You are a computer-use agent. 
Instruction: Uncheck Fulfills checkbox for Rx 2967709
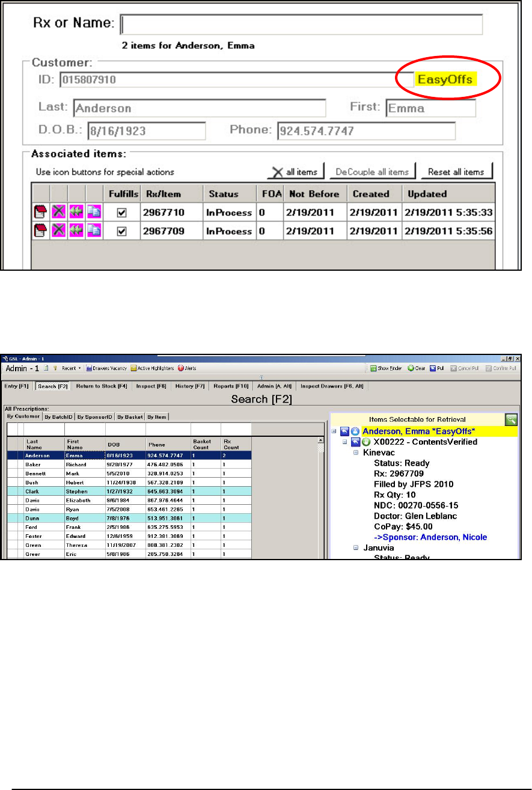[121, 231]
